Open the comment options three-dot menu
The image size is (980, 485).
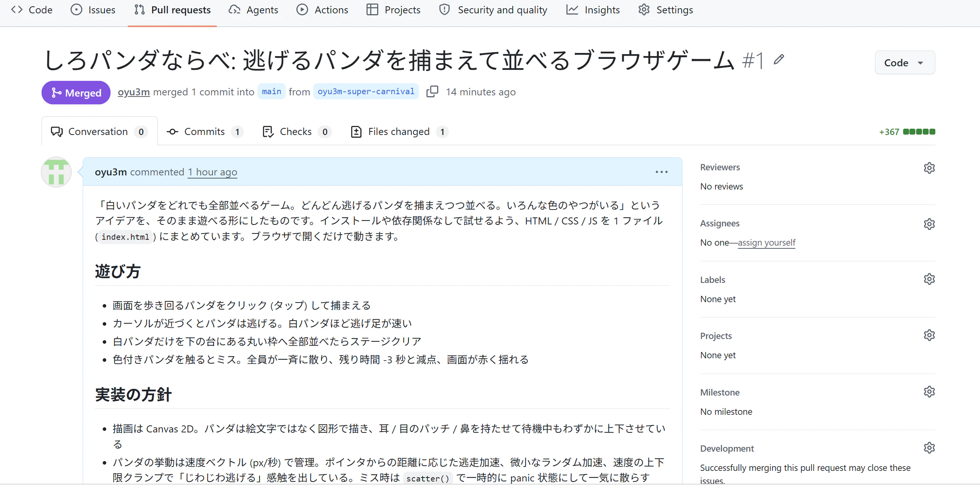[662, 172]
